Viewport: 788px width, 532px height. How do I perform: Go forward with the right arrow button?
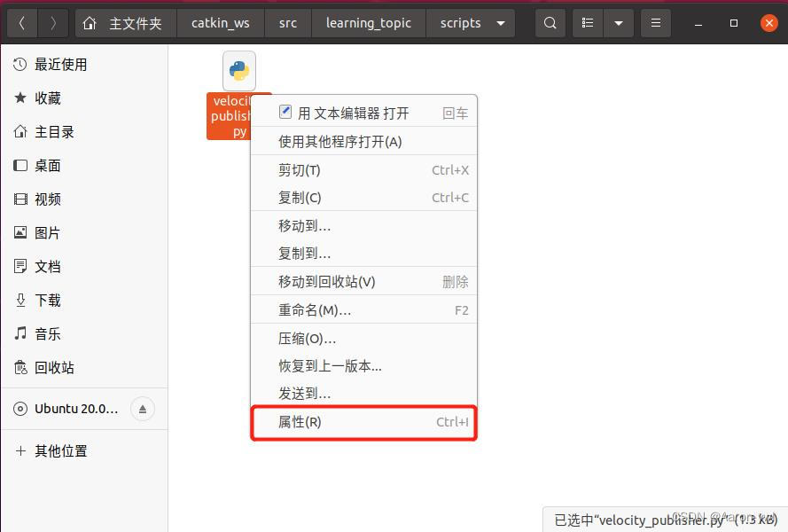(53, 23)
